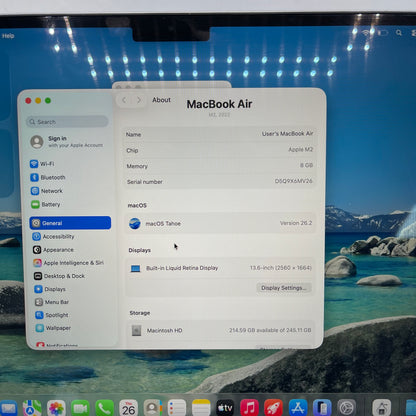Screen dimensions: 416x416
Task: Open Mail from the Dock
Action: [x=9, y=408]
